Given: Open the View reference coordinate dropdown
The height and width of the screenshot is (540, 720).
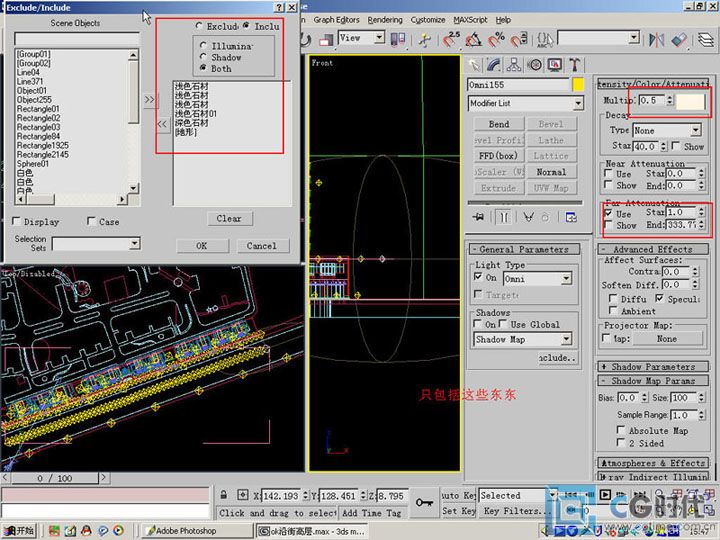Looking at the screenshot, I should pos(379,38).
